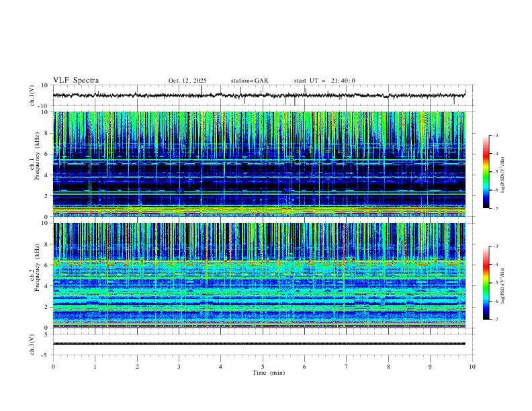Viewport: 532px width, 411px height.
Task: Click the "ch.3(V)" axis label
Action: [32, 345]
